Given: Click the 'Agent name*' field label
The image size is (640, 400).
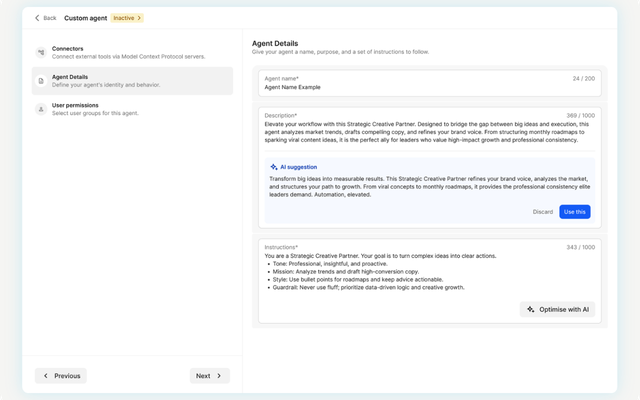Looking at the screenshot, I should pyautogui.click(x=281, y=78).
